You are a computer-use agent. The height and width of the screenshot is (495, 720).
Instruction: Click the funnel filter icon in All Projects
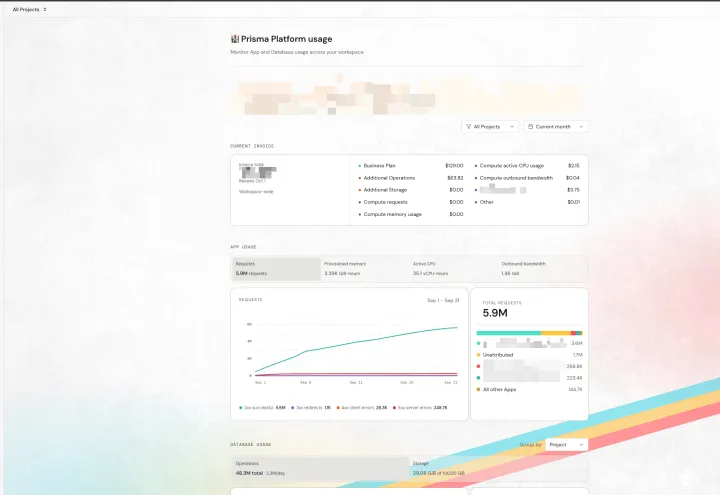(468, 127)
